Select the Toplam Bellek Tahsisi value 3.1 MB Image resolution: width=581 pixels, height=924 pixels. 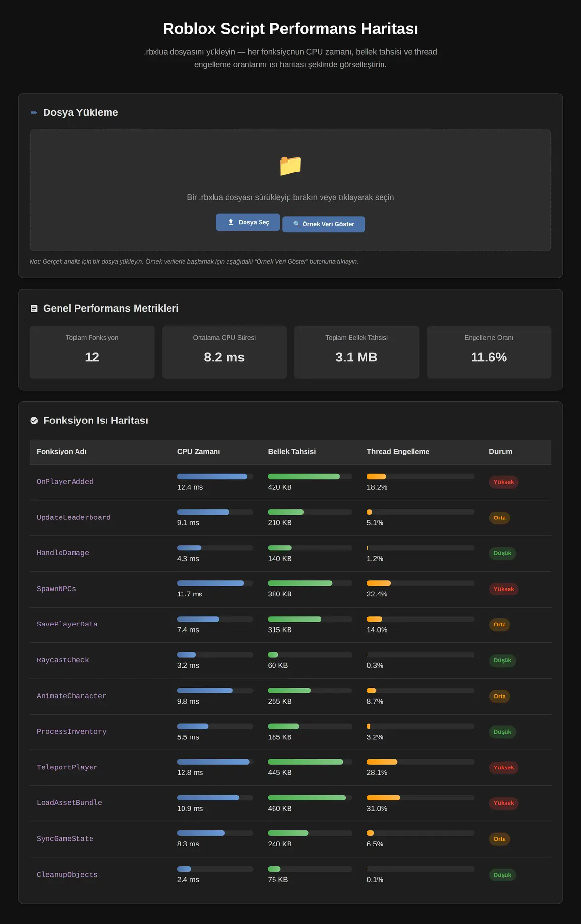point(356,358)
